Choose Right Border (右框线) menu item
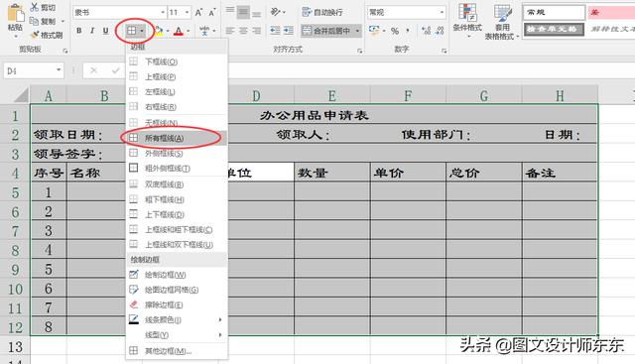 click(177, 107)
